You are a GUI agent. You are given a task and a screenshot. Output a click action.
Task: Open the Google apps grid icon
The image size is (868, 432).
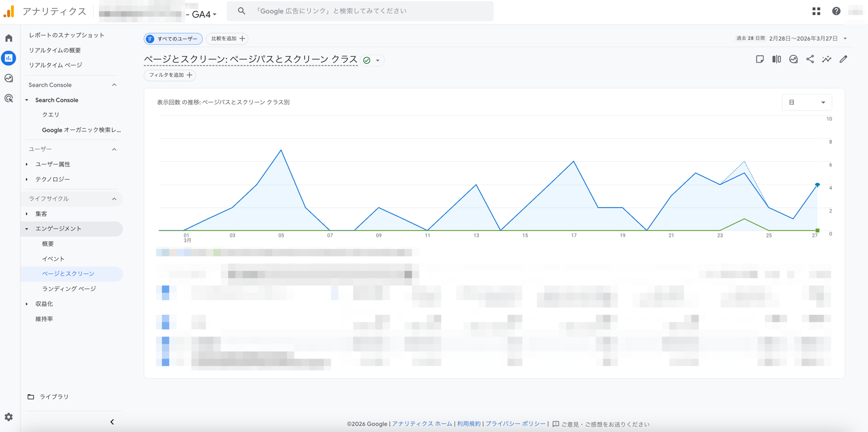pyautogui.click(x=816, y=11)
